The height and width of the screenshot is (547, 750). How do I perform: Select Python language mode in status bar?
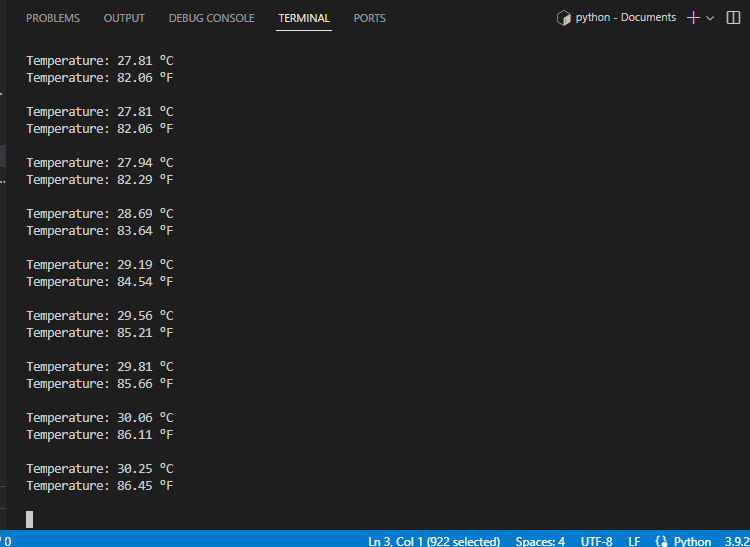pos(692,541)
